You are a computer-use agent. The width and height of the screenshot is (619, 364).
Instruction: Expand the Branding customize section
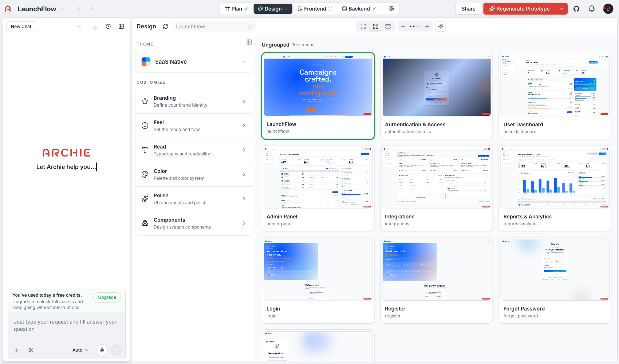(194, 101)
